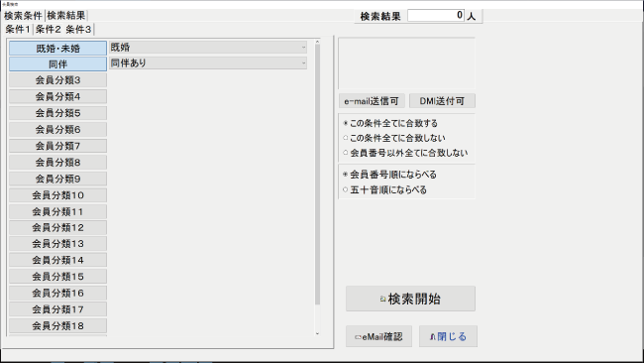Click the 会員分類12 button
Image resolution: width=644 pixels, height=363 pixels.
(x=57, y=227)
